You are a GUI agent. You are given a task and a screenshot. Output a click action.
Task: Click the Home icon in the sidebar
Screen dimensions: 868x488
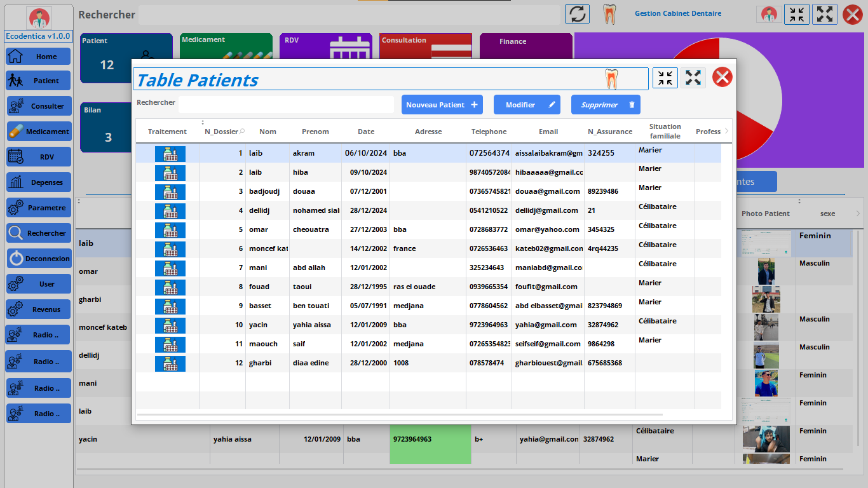[15, 56]
